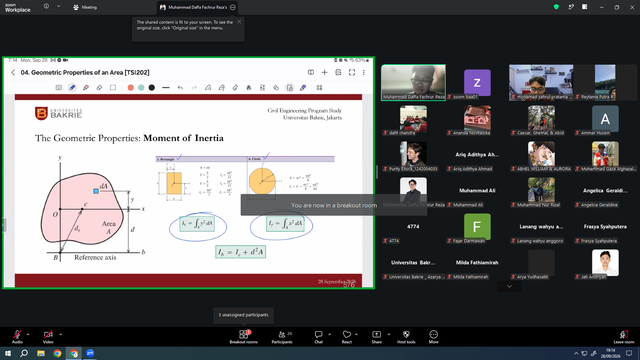Open the grid apps icon in note toolbar
The image size is (640, 360).
tap(319, 87)
